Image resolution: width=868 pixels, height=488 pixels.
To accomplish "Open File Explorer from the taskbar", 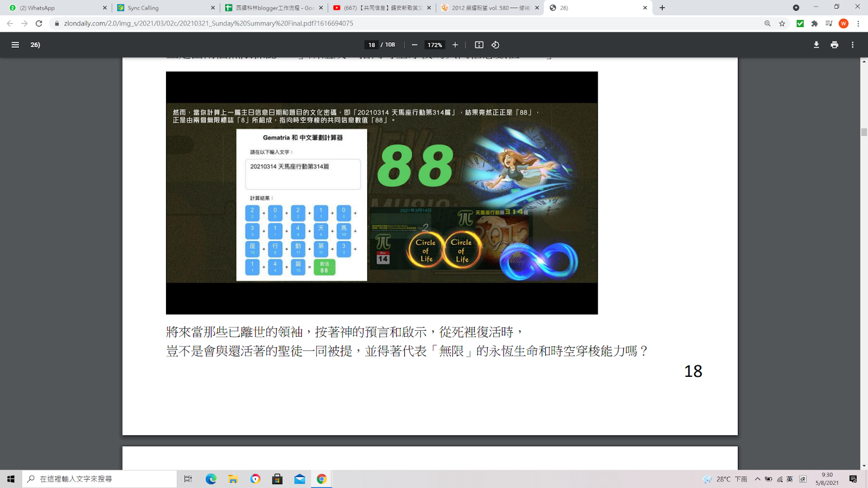I will (233, 479).
